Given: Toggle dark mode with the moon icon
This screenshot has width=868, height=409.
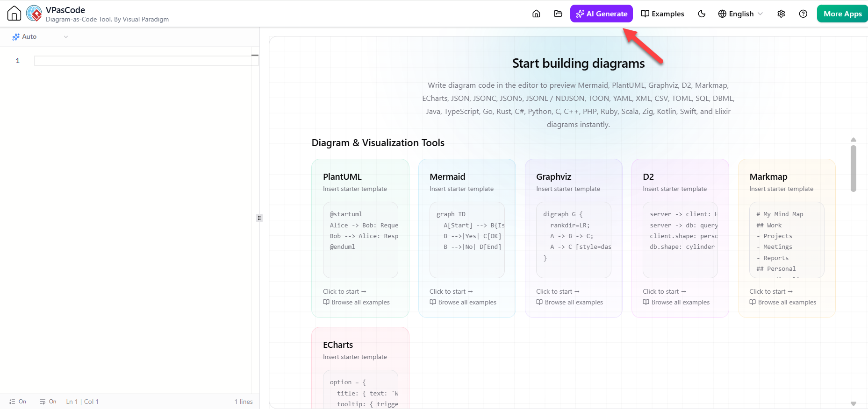Looking at the screenshot, I should tap(702, 14).
